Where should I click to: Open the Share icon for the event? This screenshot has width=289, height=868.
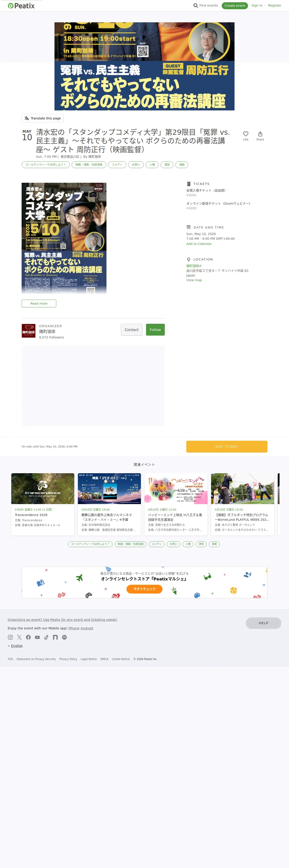coord(260,134)
